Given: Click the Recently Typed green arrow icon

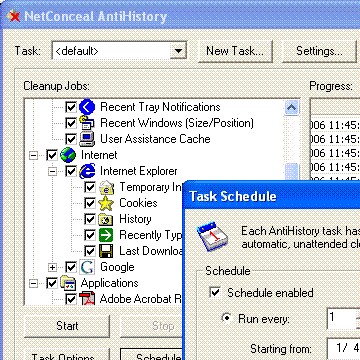Looking at the screenshot, I should 106,235.
